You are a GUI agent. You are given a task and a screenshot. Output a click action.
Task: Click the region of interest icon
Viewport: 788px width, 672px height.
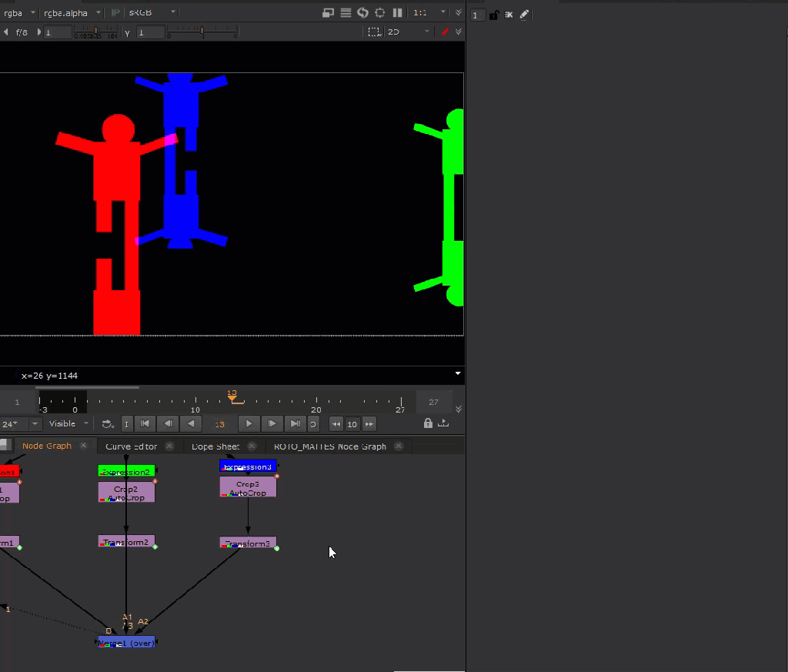[373, 32]
